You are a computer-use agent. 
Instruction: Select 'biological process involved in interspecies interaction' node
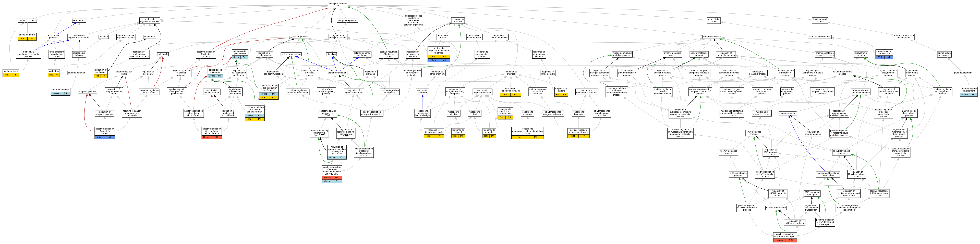pyautogui.click(x=414, y=21)
